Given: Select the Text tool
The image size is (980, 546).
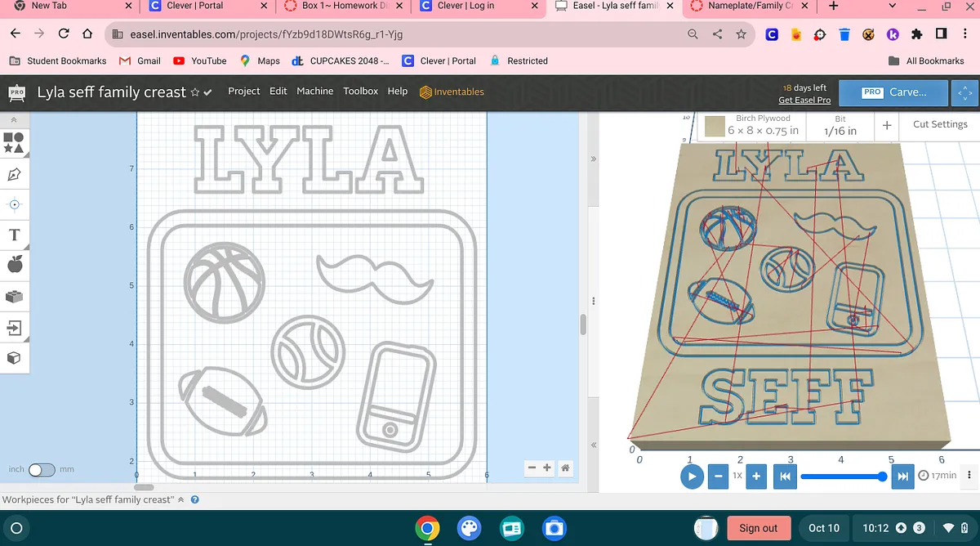Looking at the screenshot, I should [x=14, y=235].
